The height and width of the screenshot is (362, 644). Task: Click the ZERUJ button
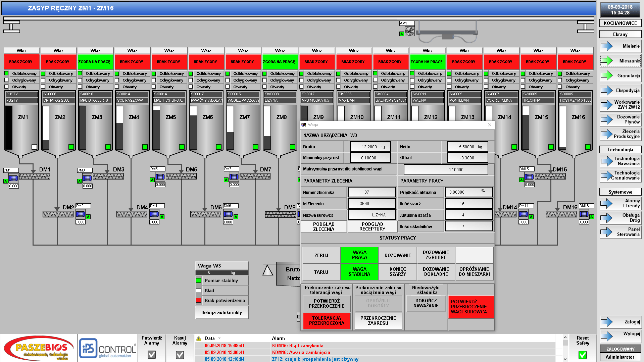321,255
